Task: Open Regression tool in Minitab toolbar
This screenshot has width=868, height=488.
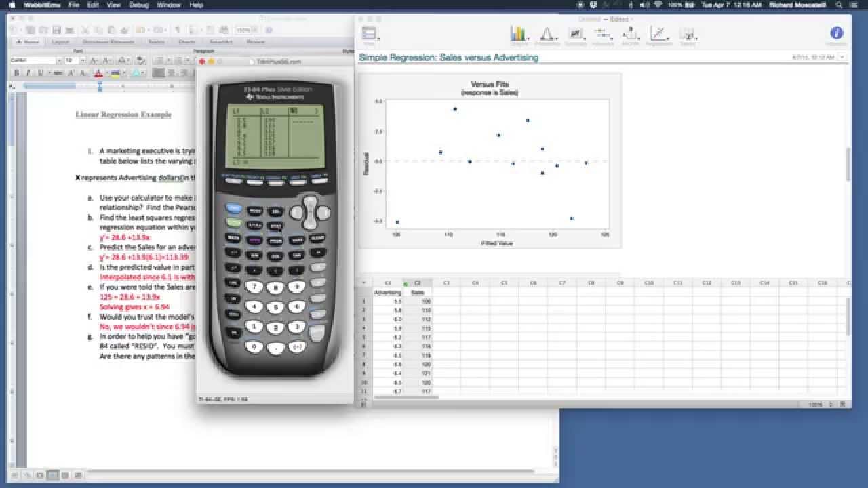Action: click(658, 35)
